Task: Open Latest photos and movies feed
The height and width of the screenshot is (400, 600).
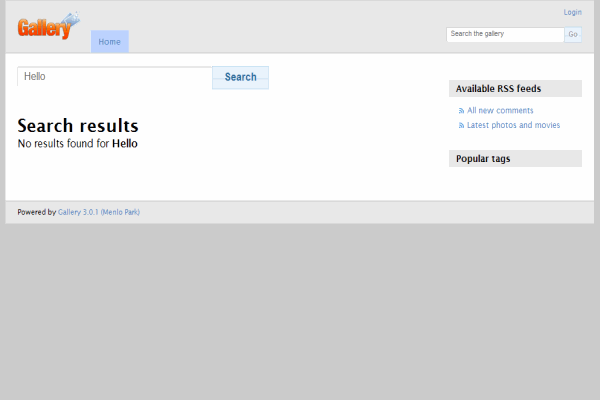Action: [x=513, y=125]
